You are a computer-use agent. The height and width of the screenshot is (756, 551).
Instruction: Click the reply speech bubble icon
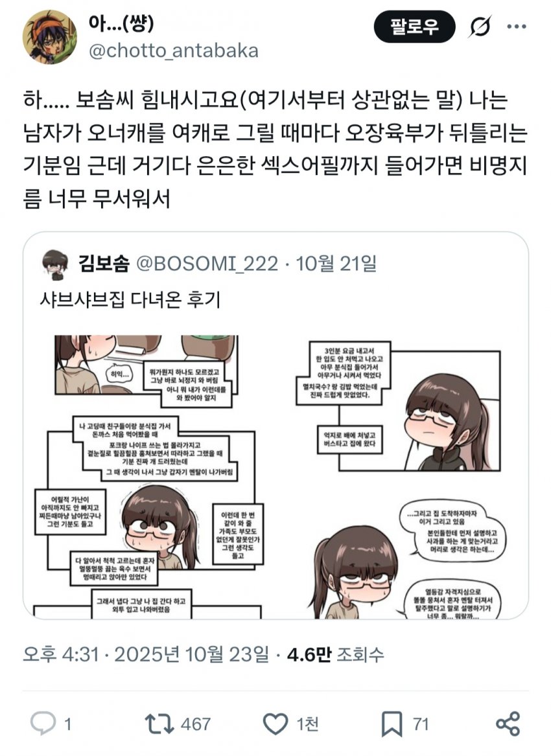[43, 723]
